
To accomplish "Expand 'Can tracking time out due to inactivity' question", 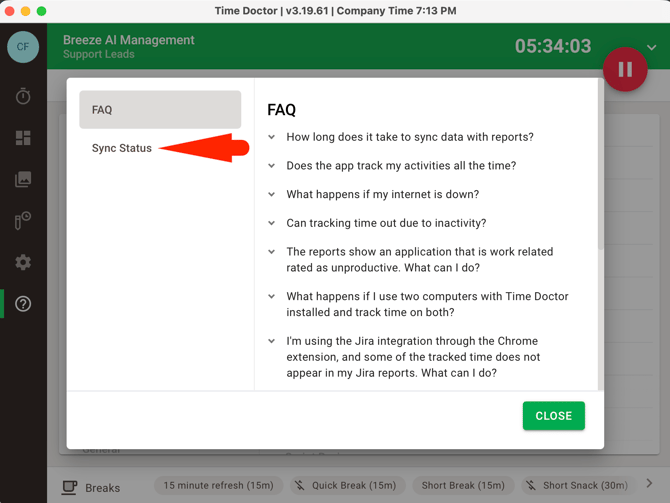I will click(x=377, y=223).
